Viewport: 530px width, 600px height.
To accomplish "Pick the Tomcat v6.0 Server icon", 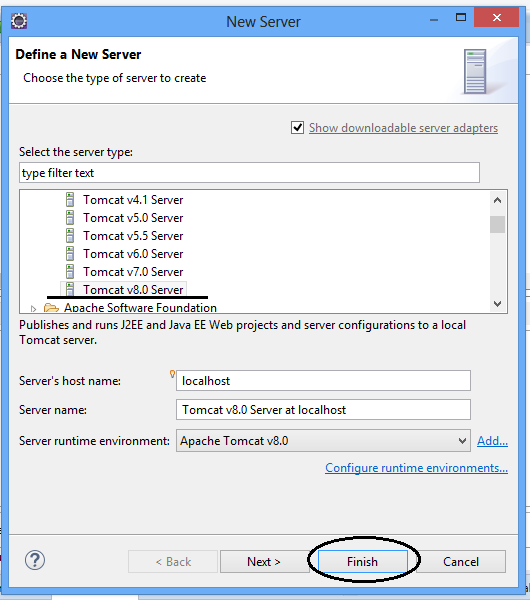I will pos(70,254).
